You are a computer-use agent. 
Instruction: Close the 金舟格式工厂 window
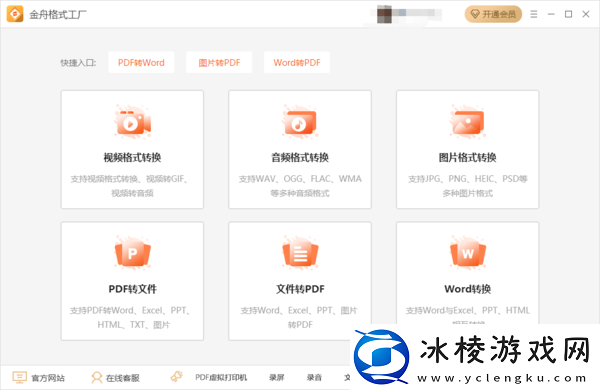(x=586, y=14)
